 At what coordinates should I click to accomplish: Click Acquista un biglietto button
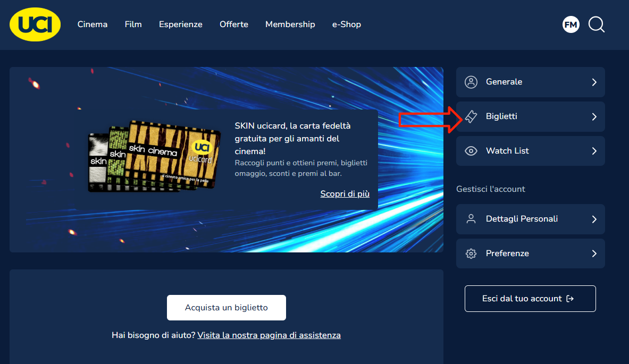(227, 308)
